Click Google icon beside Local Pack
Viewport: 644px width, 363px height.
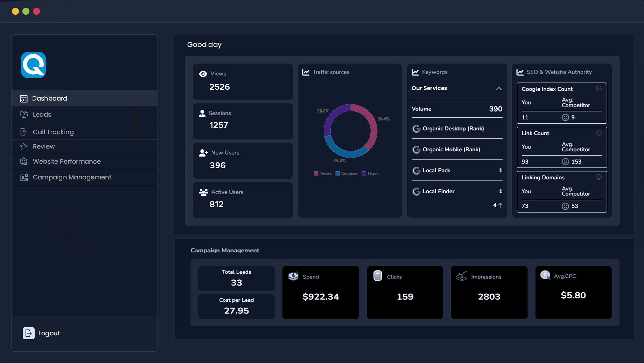[416, 171]
